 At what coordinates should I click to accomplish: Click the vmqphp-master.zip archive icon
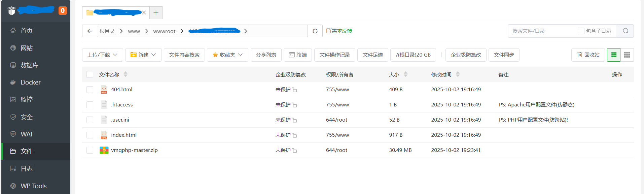[x=104, y=150]
